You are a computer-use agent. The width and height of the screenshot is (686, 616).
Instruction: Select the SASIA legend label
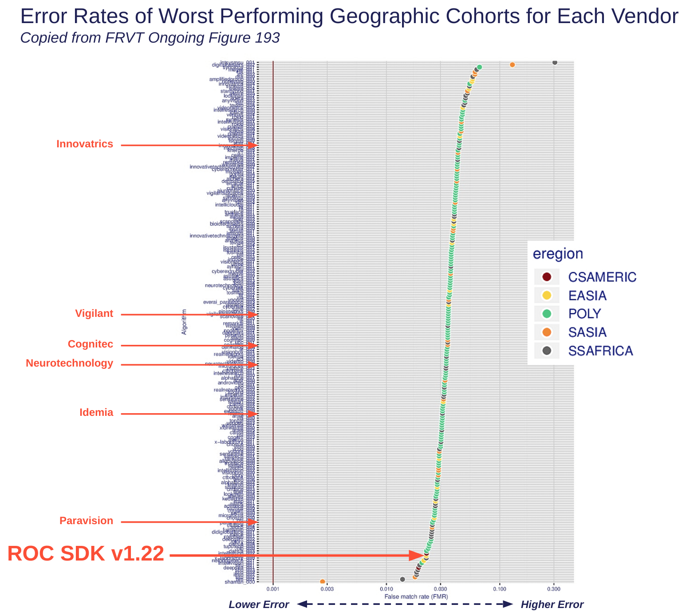587,332
